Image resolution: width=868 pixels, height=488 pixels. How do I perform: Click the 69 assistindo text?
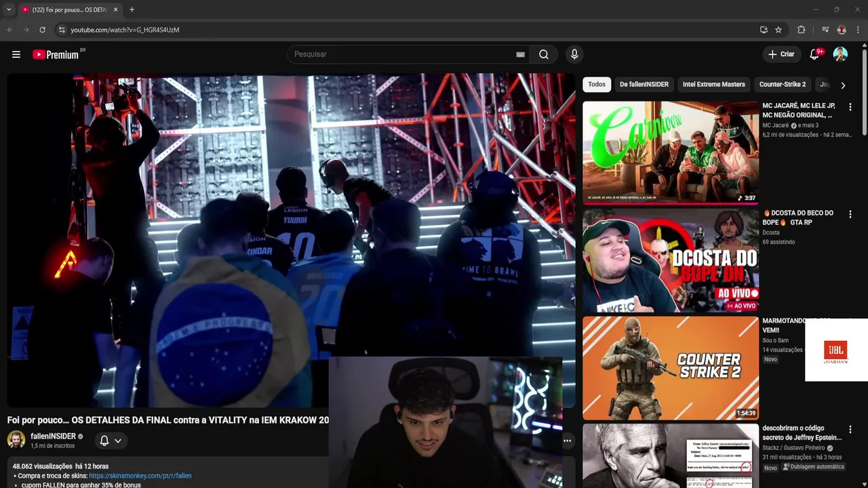(778, 242)
